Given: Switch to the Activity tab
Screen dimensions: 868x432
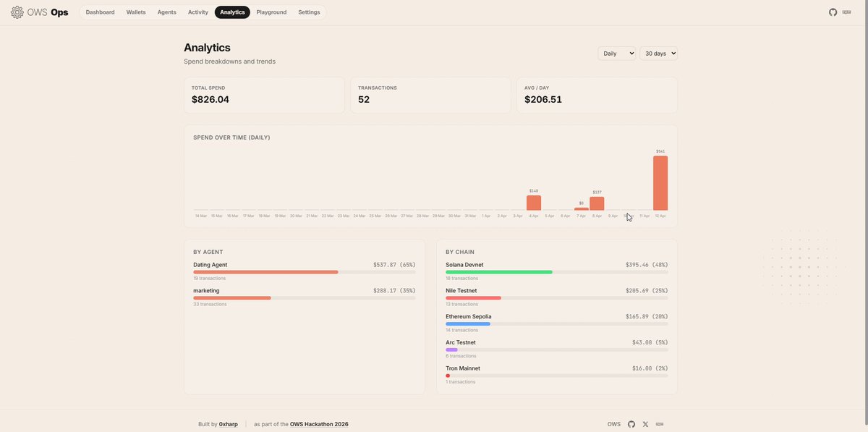Looking at the screenshot, I should [x=198, y=12].
